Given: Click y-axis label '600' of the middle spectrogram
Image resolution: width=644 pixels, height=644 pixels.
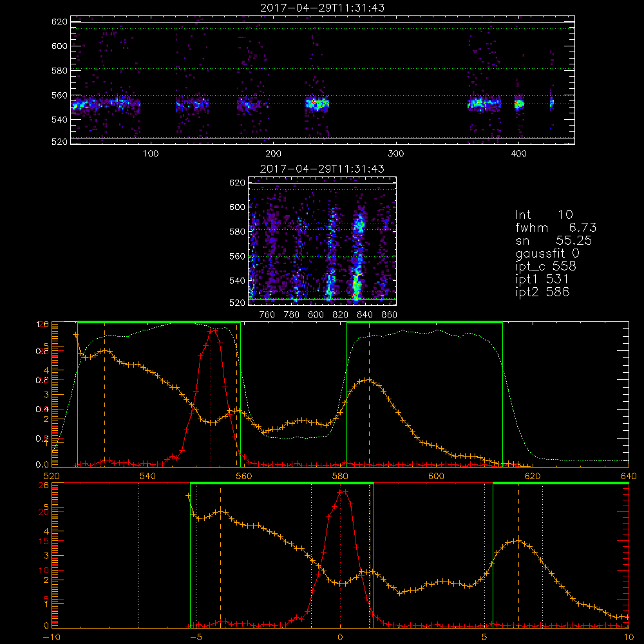Looking at the screenshot, I should coord(238,207).
